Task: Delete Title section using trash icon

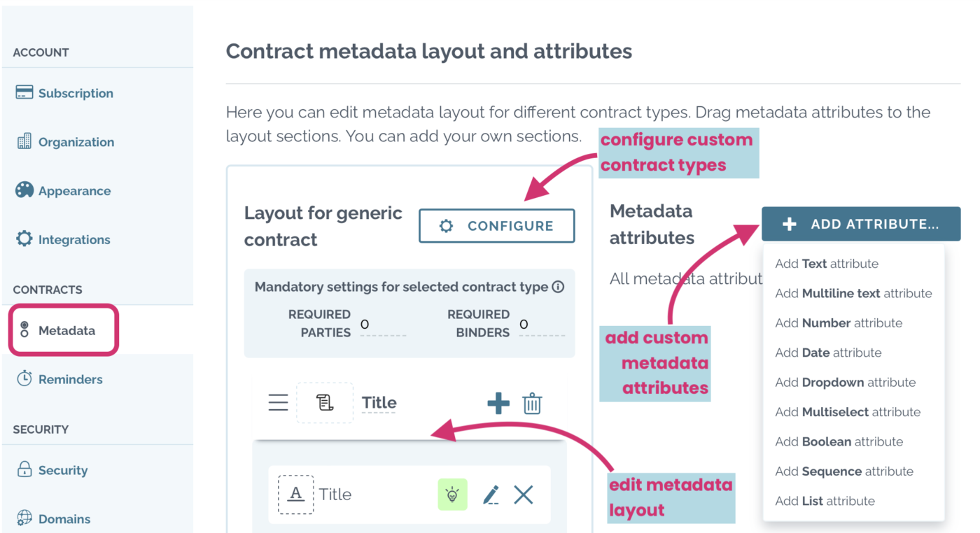Action: 532,403
